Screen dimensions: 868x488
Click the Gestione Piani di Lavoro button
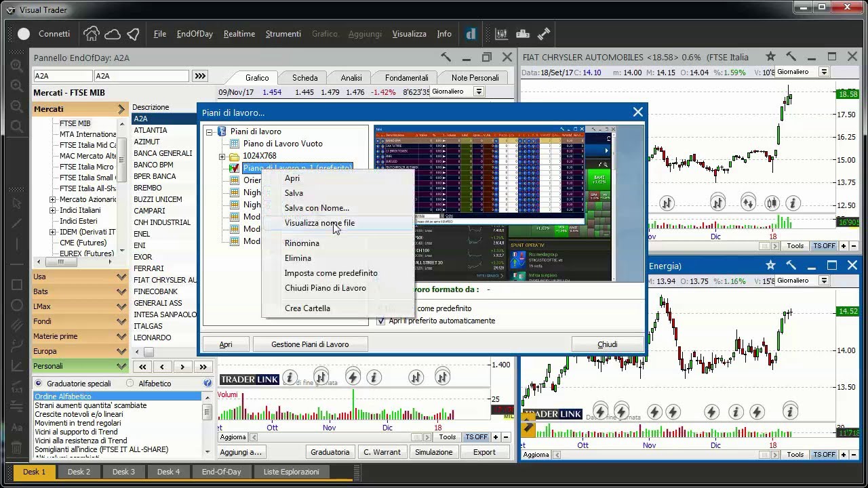pos(310,344)
